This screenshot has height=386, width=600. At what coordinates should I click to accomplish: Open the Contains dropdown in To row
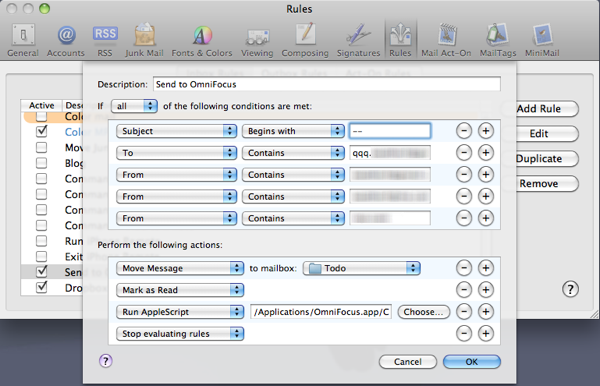(x=293, y=153)
